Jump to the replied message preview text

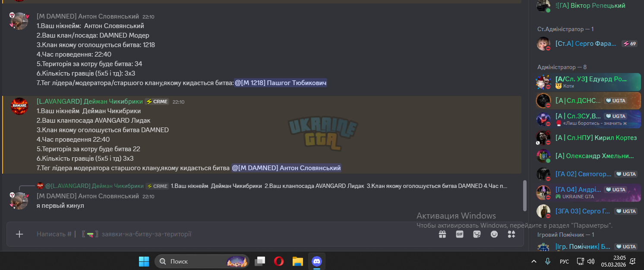click(339, 186)
